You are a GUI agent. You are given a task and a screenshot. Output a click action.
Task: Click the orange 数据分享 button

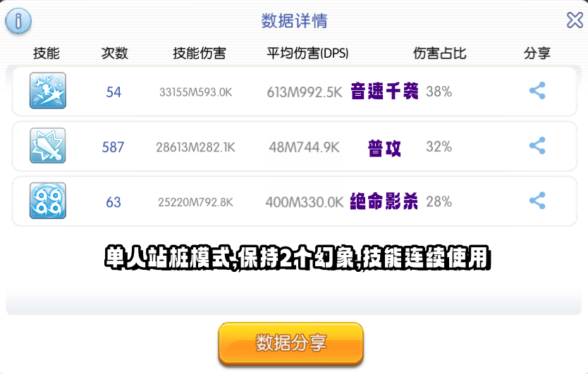(x=290, y=343)
